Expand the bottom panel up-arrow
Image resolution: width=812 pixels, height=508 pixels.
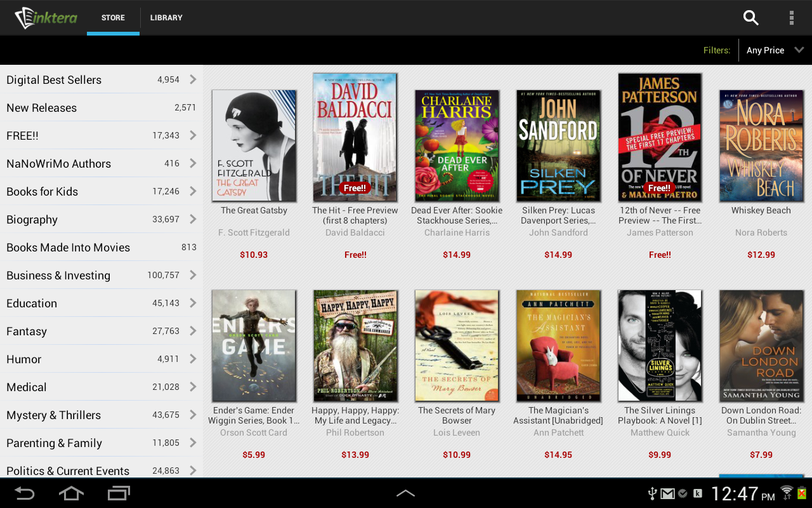pos(405,493)
